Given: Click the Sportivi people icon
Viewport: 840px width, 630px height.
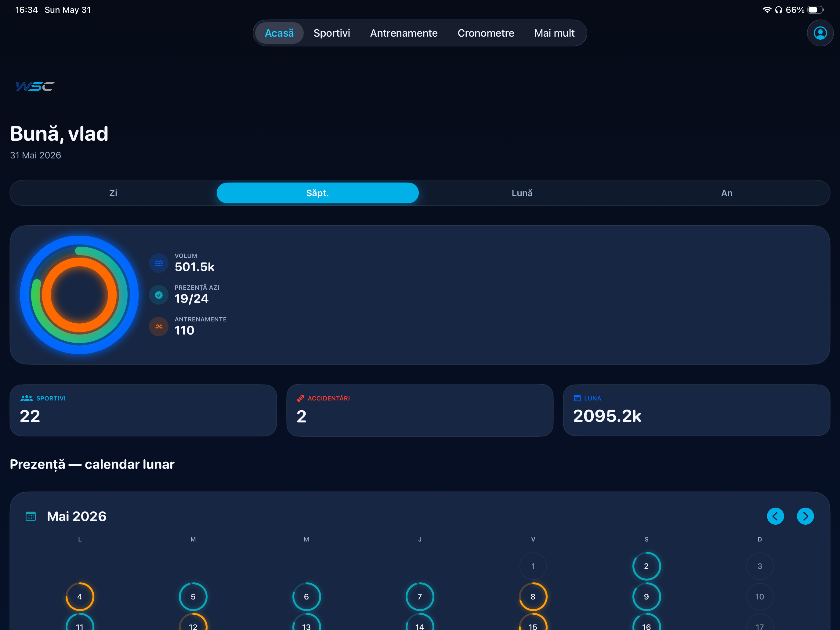Looking at the screenshot, I should tap(27, 398).
